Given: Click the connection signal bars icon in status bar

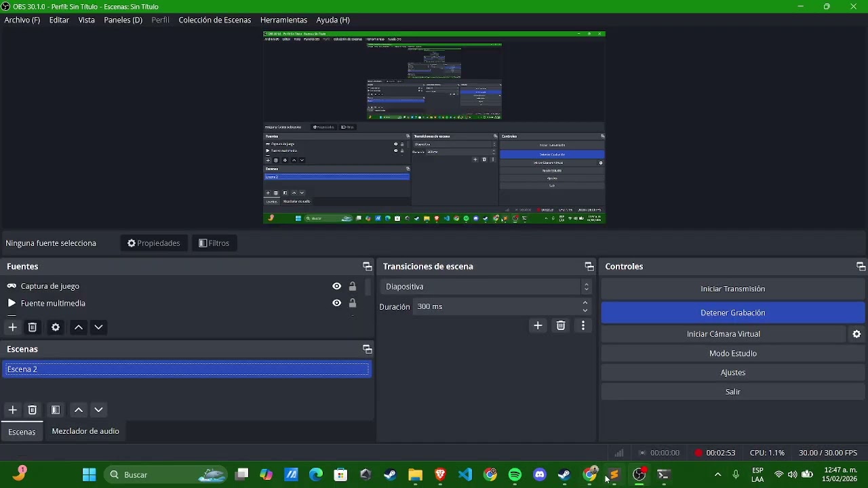Looking at the screenshot, I should point(619,453).
